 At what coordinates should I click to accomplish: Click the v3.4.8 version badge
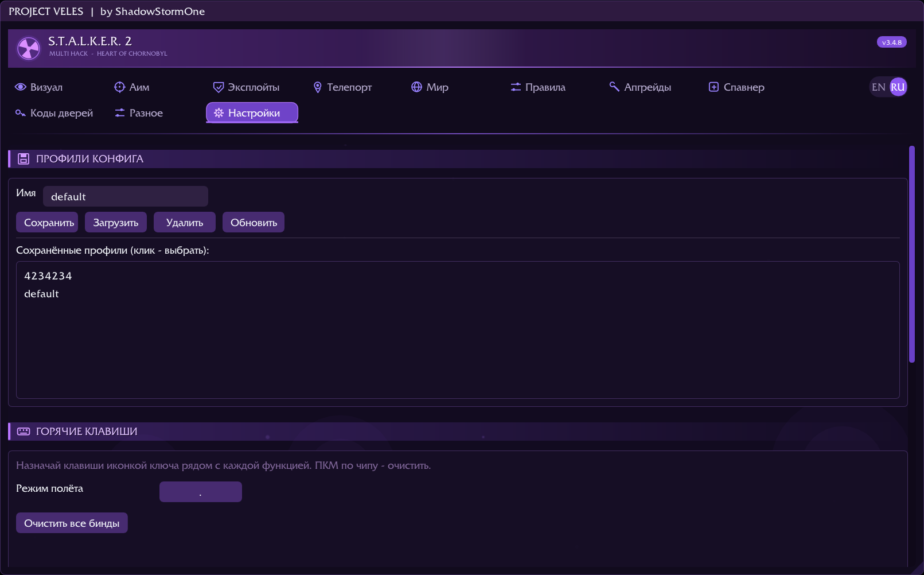coord(892,42)
